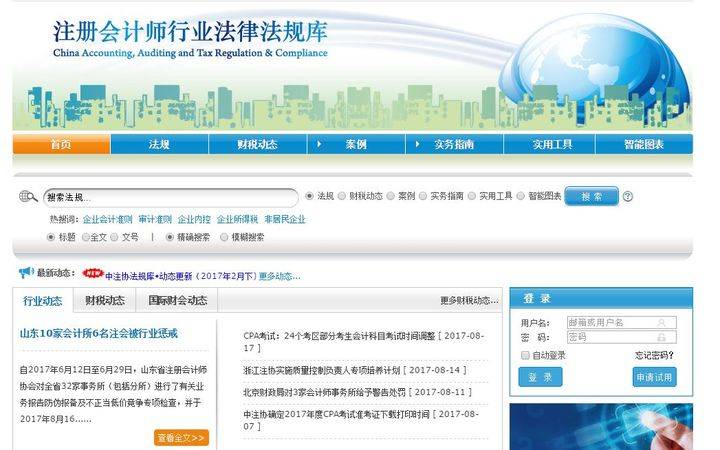720x450 pixels.
Task: Click the megaphone icon beside 最新动态
Action: click(x=26, y=273)
